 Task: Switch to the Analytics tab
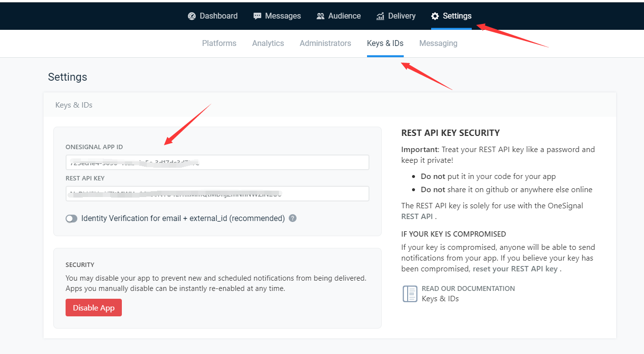tap(268, 44)
